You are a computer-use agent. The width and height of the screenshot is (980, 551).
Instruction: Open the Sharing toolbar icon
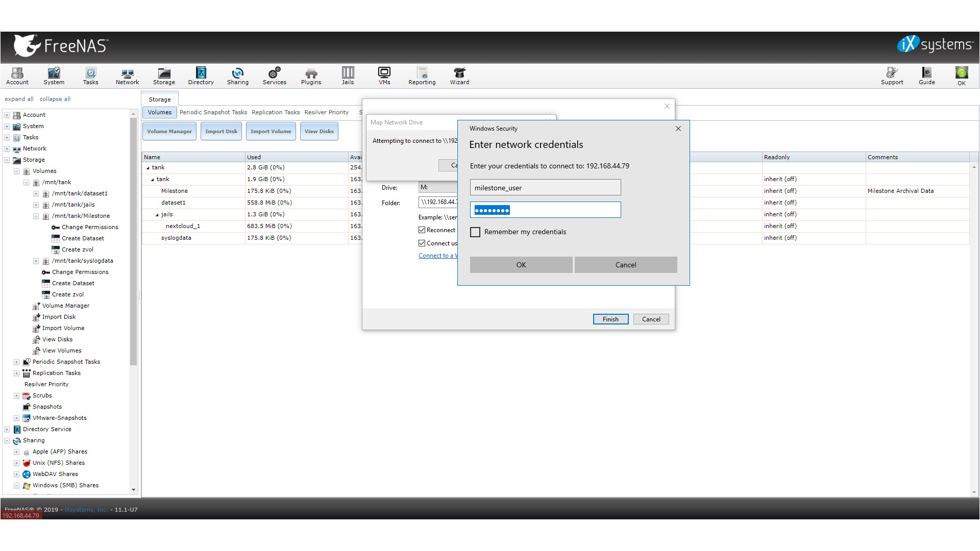point(237,76)
